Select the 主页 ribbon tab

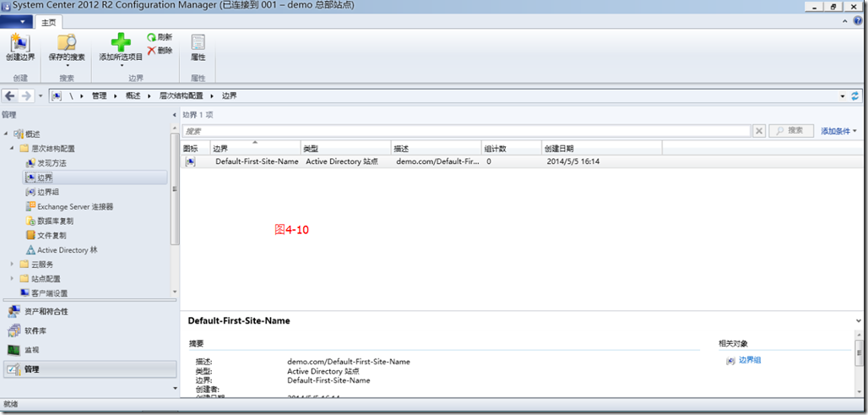point(49,23)
